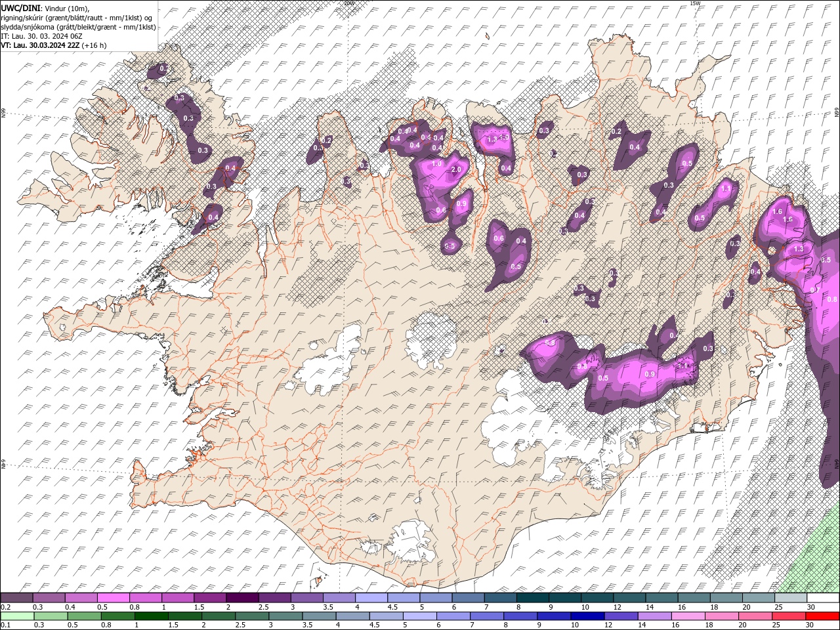Click the UWC/DINI title text
Viewport: 840px width, 630px height.
[21, 8]
